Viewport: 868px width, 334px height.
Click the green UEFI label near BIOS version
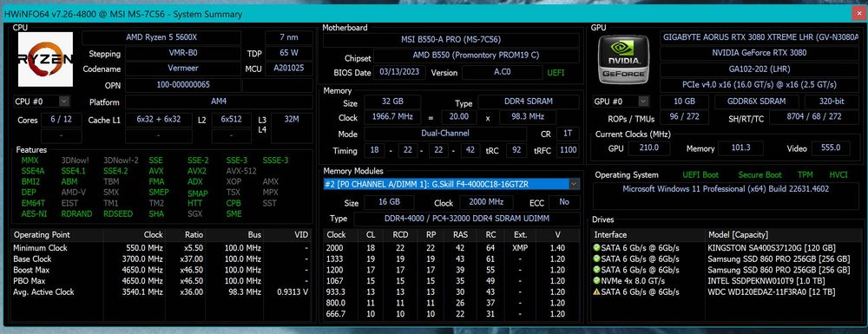pos(556,73)
